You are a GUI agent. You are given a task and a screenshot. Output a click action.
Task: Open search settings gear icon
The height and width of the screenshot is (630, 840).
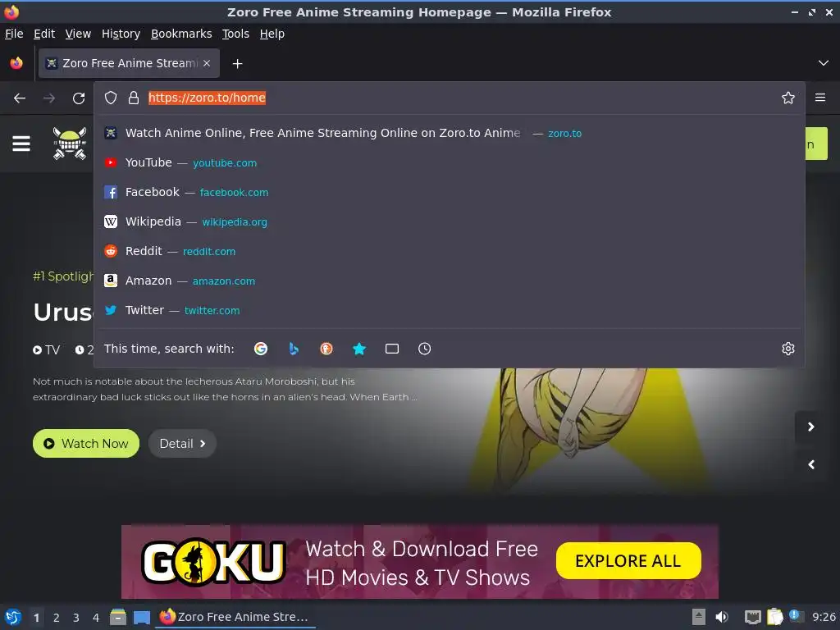pos(787,349)
